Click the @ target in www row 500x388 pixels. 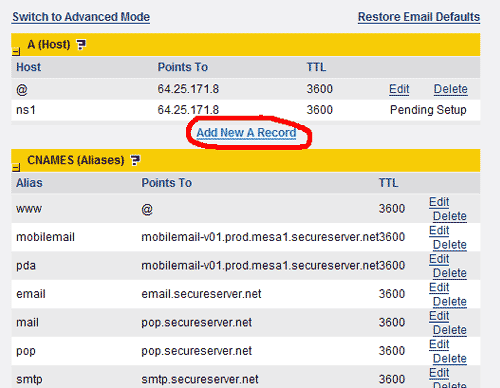click(x=147, y=210)
